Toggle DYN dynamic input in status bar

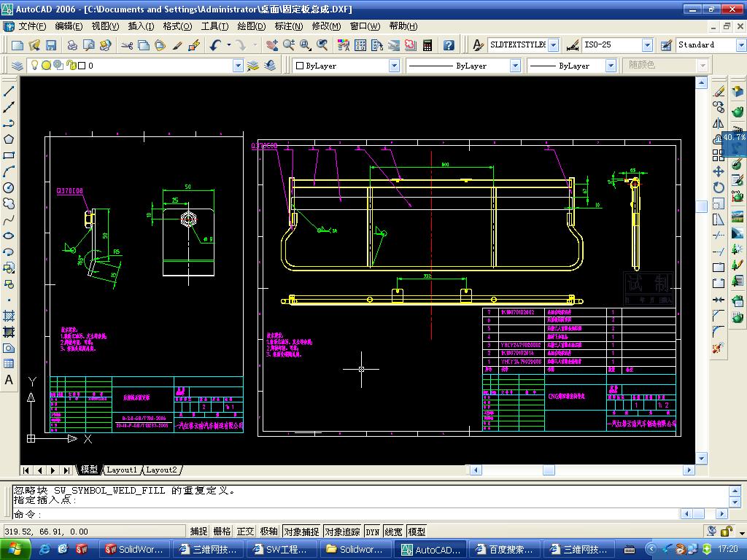[x=372, y=532]
